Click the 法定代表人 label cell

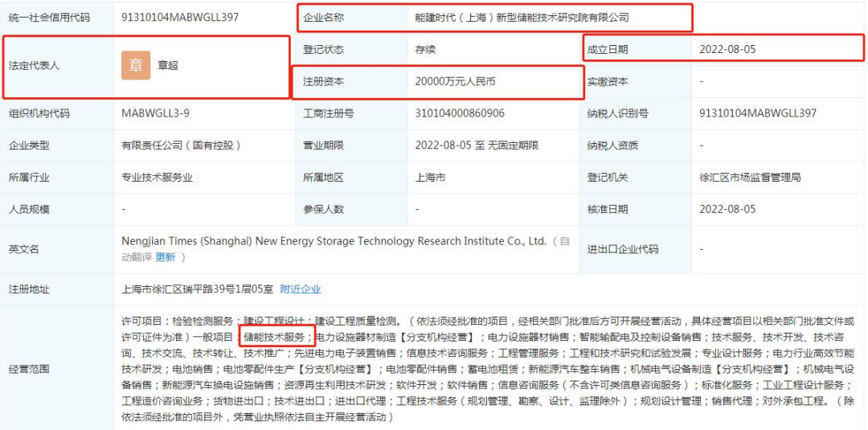[x=57, y=65]
